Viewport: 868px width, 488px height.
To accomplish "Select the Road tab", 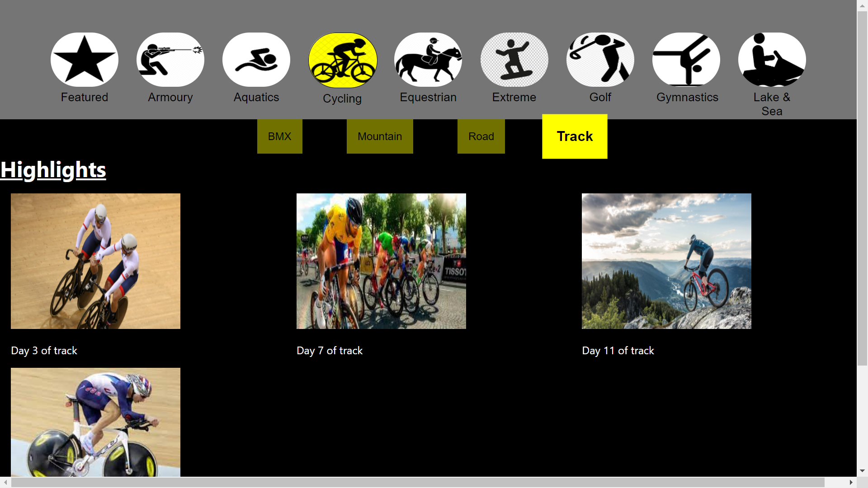I will (481, 136).
